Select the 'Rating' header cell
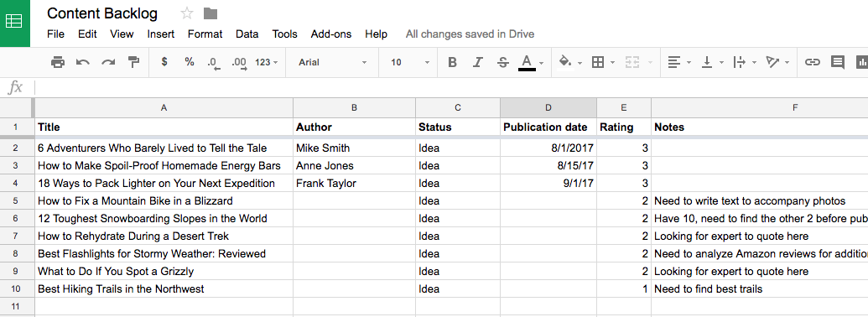The height and width of the screenshot is (317, 868). point(624,127)
